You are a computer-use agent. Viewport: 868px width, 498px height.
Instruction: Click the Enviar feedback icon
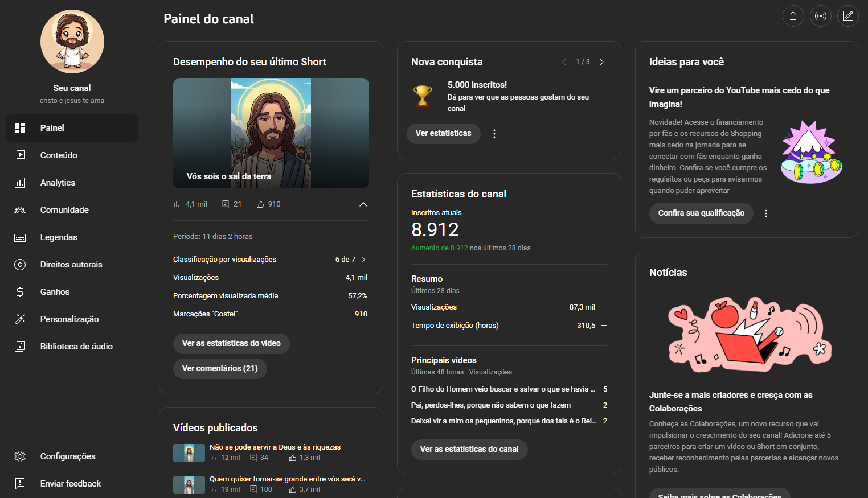[x=20, y=484]
